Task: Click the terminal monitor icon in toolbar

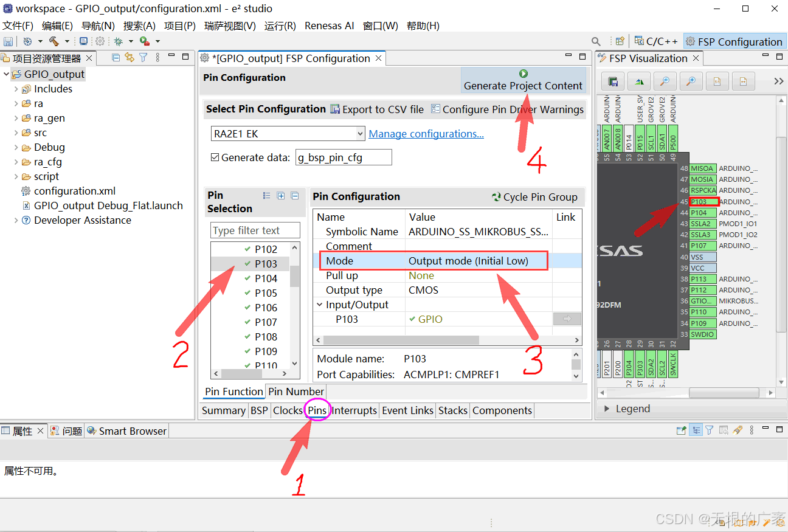Action: (x=83, y=41)
